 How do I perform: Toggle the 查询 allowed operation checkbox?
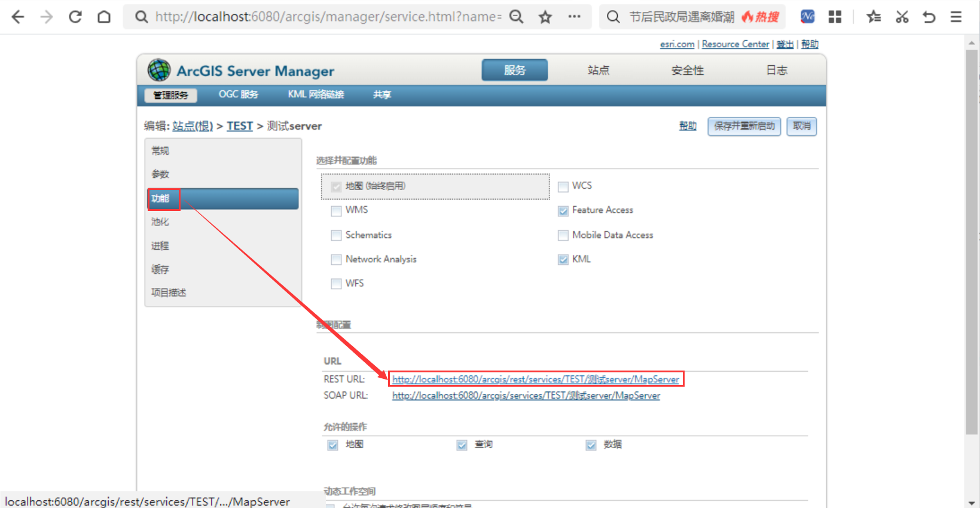[x=462, y=445]
